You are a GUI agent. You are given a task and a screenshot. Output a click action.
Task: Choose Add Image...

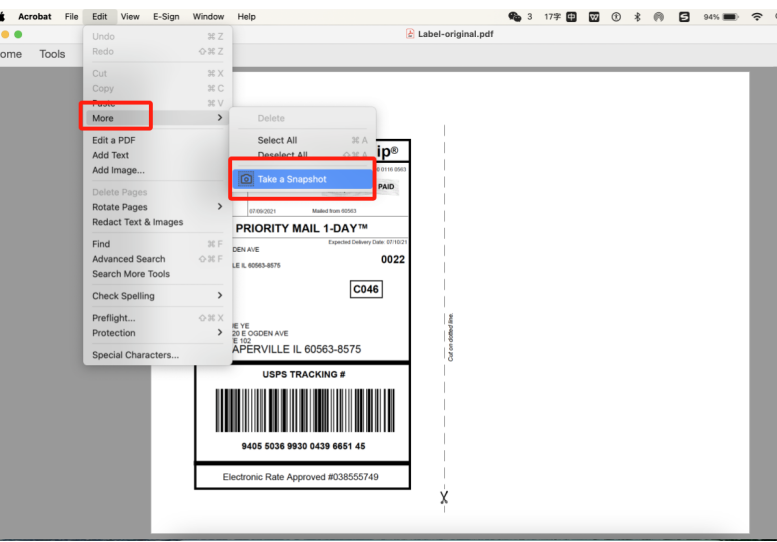(158, 170)
